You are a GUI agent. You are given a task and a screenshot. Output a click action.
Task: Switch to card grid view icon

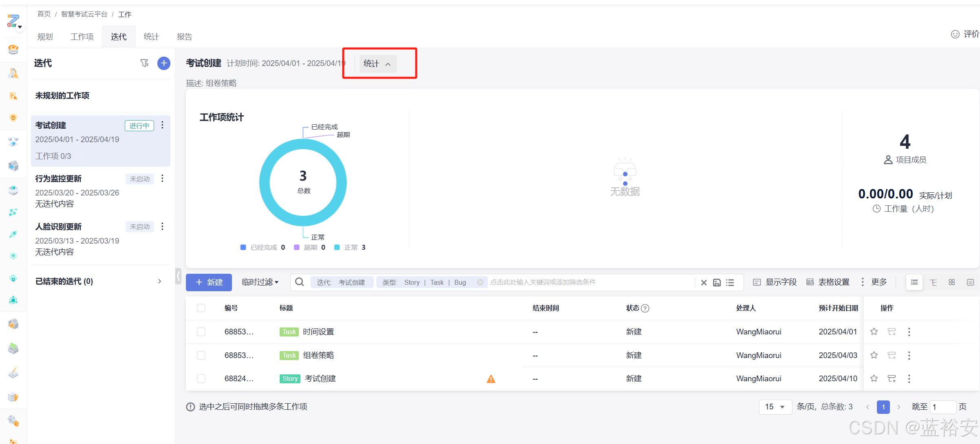951,282
